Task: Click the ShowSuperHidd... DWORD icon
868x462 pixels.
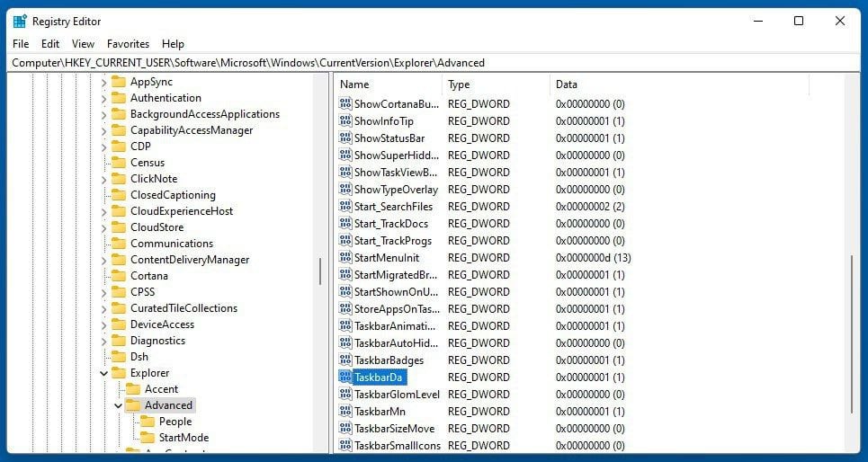Action: pyautogui.click(x=345, y=155)
